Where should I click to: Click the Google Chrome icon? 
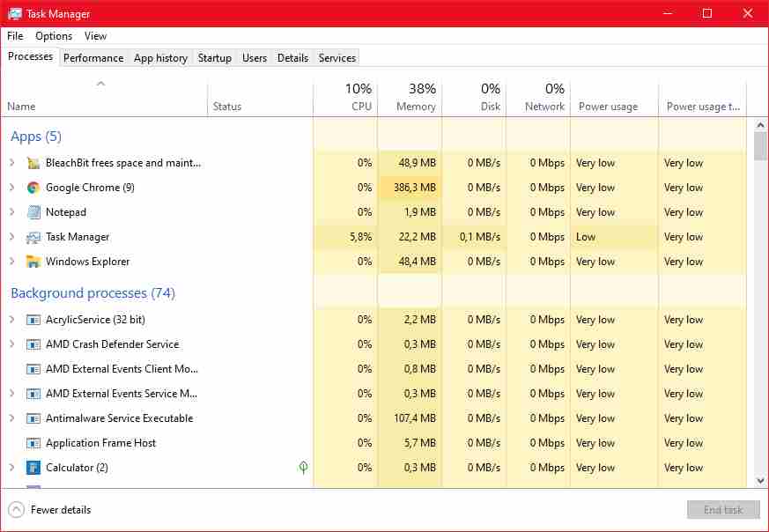click(33, 188)
